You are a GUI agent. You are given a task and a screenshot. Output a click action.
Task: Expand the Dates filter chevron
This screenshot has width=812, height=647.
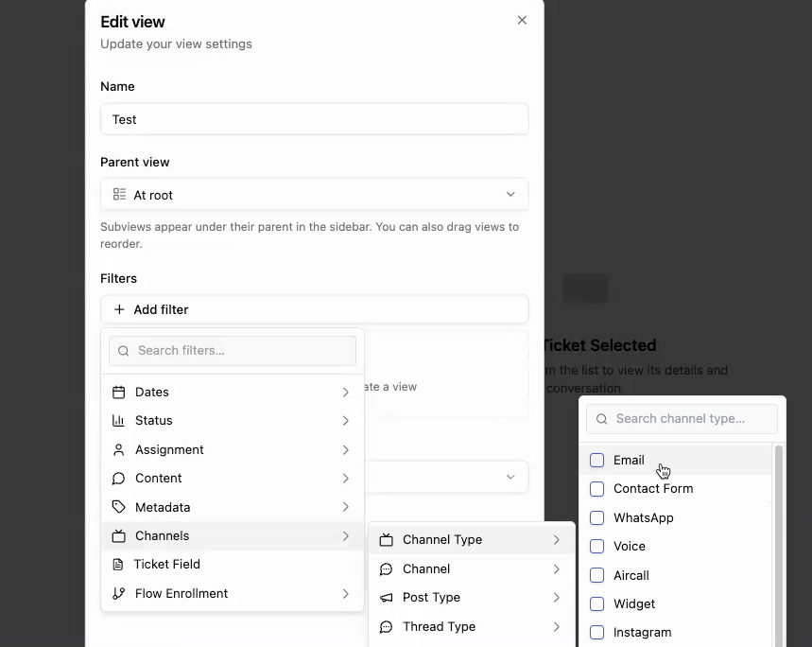point(345,393)
